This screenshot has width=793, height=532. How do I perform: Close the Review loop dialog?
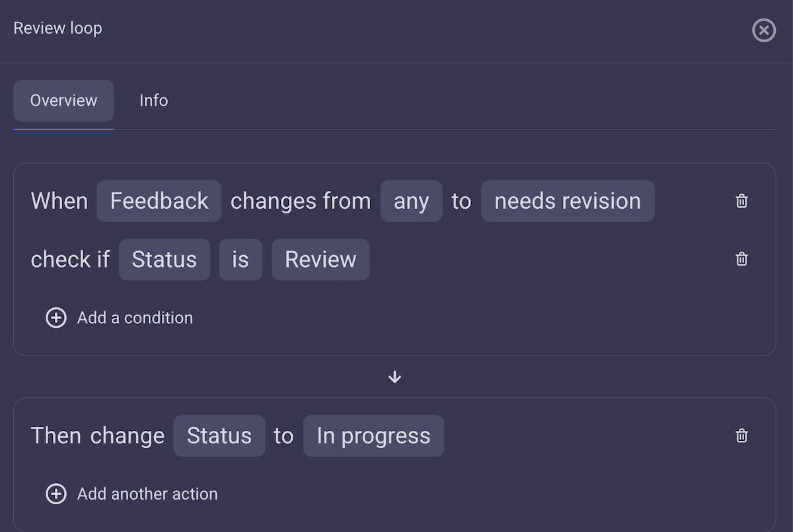[764, 30]
